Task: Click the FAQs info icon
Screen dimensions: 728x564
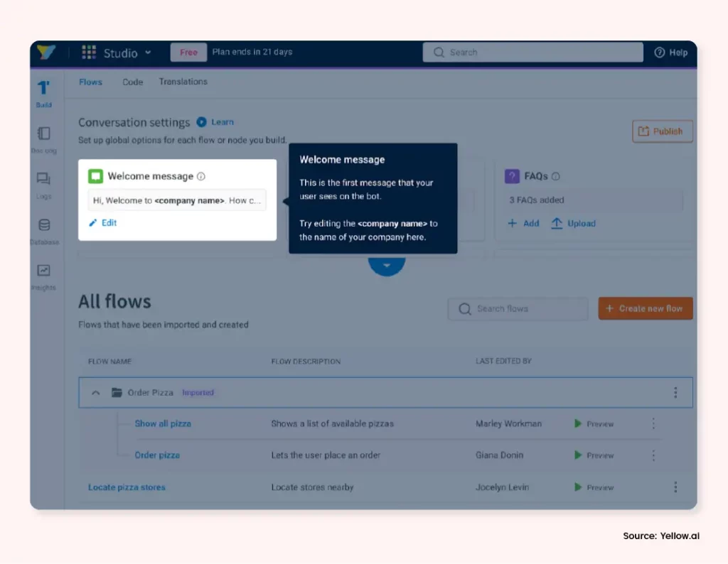Action: 555,176
